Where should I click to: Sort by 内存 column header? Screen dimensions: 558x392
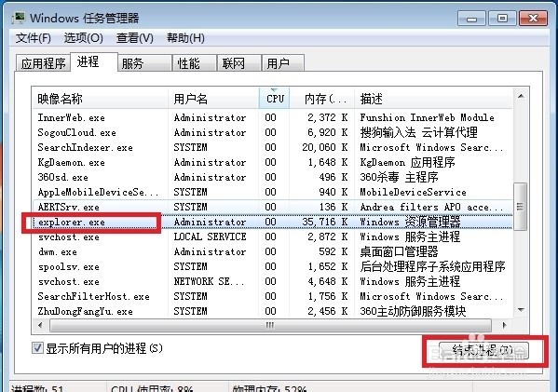[x=322, y=98]
